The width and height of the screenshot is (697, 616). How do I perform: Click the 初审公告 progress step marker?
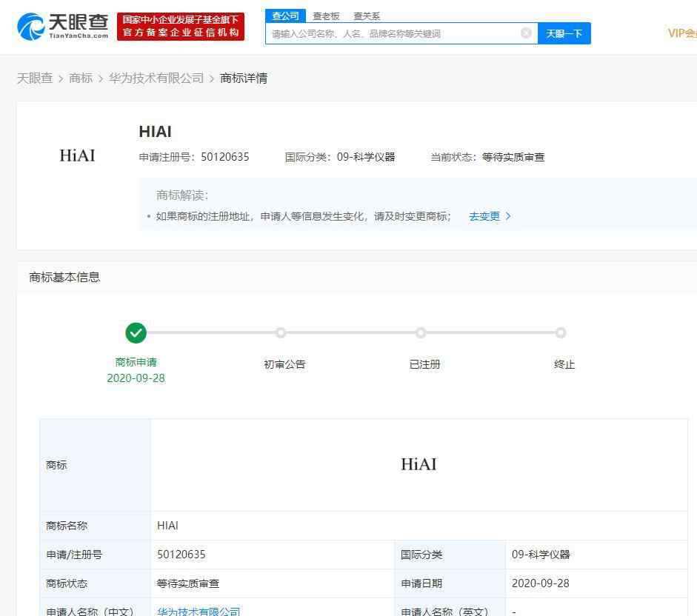point(281,332)
